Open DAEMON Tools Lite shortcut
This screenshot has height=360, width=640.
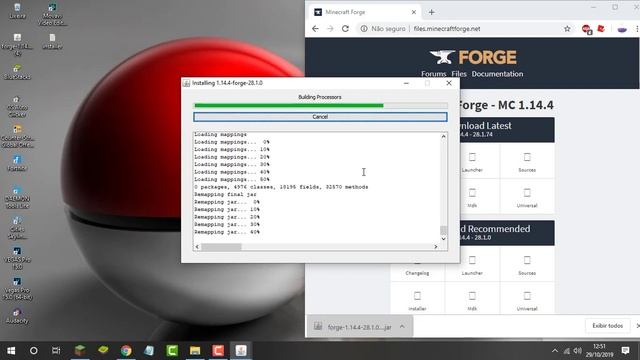point(17,198)
